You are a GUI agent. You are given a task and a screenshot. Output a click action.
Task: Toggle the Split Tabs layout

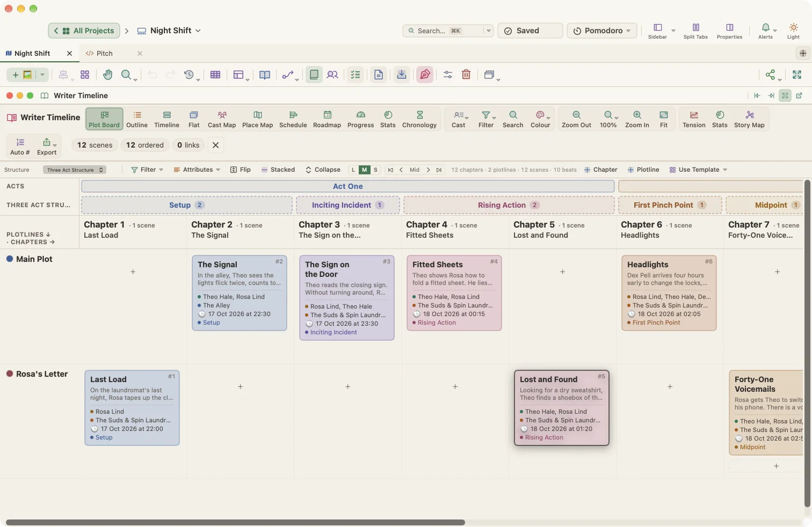(x=695, y=31)
